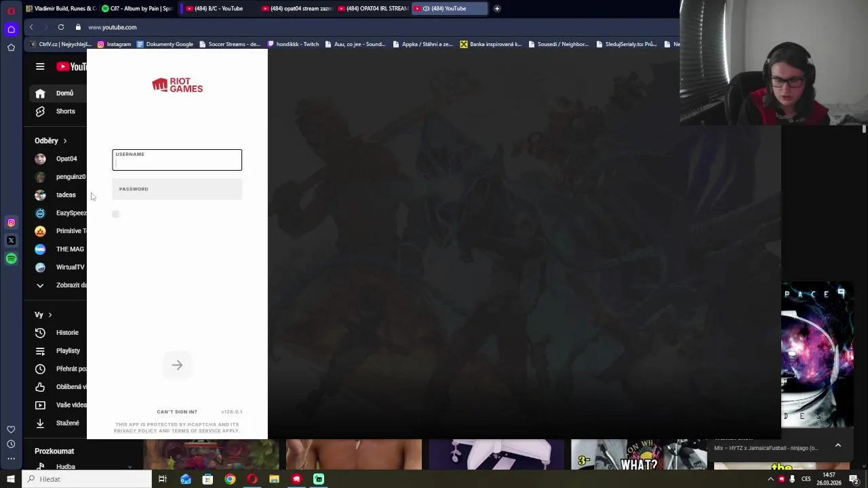This screenshot has width=868, height=488.
Task: Open the Soccer Streams bookmark
Action: click(229, 44)
